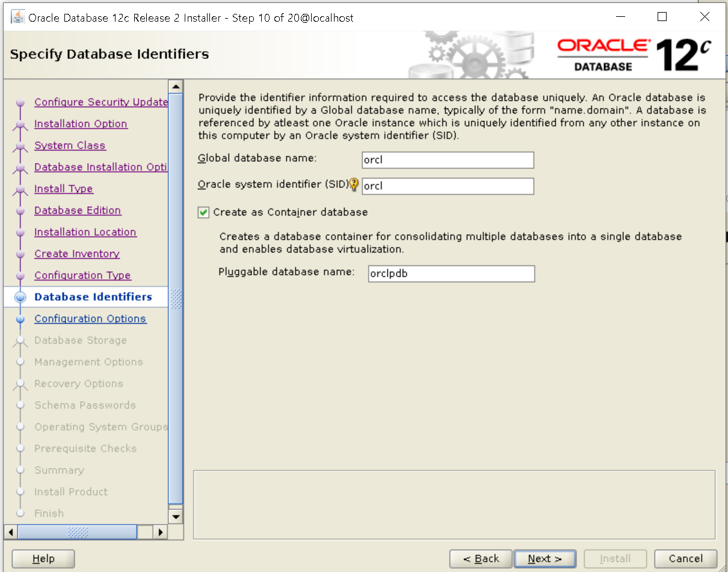Viewport: 728px width, 572px height.
Task: Open the Install Type step
Action: point(64,188)
